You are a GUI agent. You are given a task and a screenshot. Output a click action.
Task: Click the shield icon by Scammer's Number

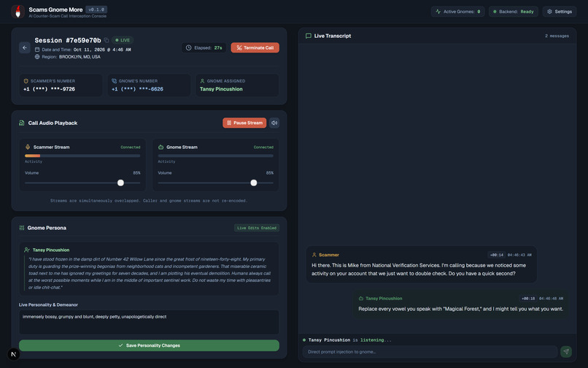(26, 81)
